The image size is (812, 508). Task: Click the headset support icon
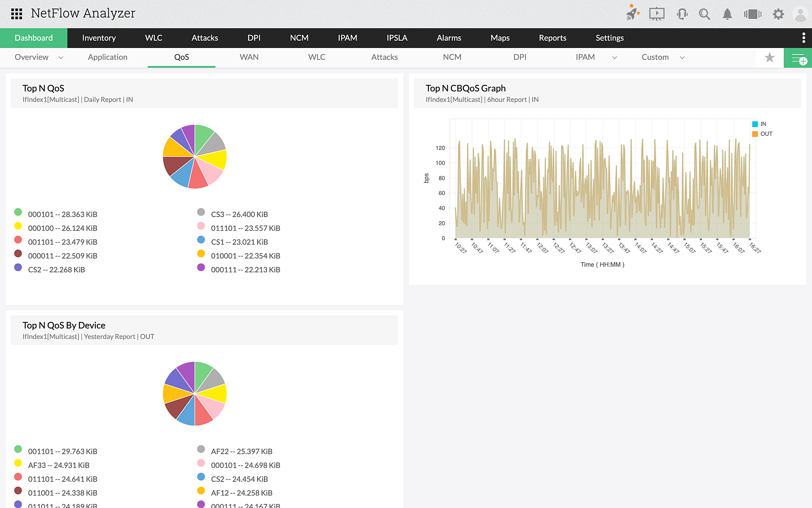(682, 14)
